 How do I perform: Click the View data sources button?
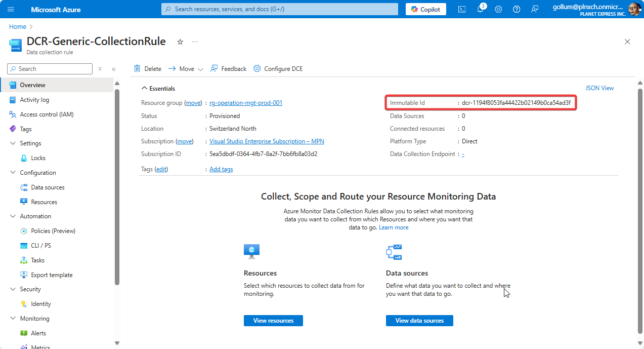tap(419, 321)
